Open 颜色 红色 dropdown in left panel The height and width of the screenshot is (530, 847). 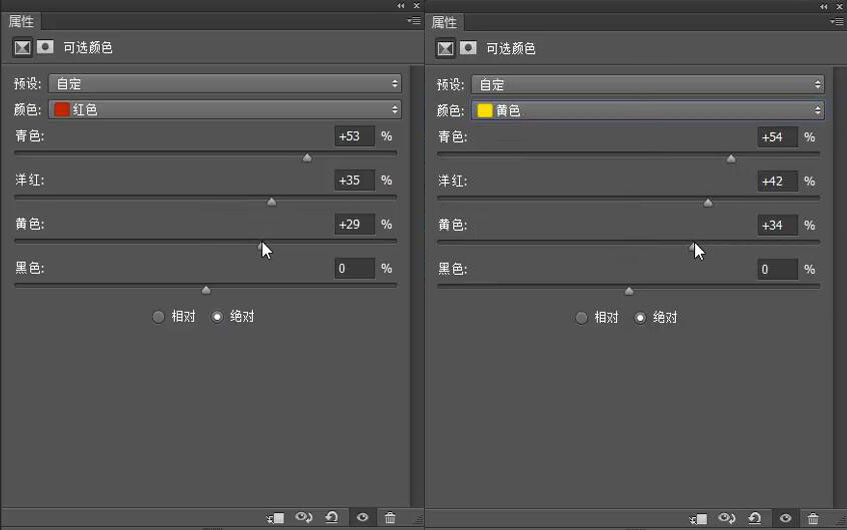coord(225,109)
